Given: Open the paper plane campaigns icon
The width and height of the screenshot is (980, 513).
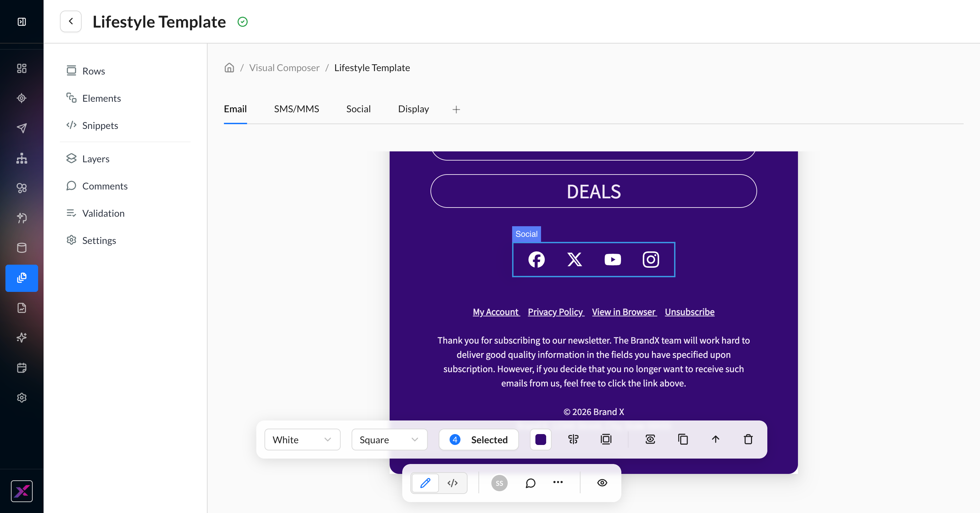Looking at the screenshot, I should (x=22, y=128).
